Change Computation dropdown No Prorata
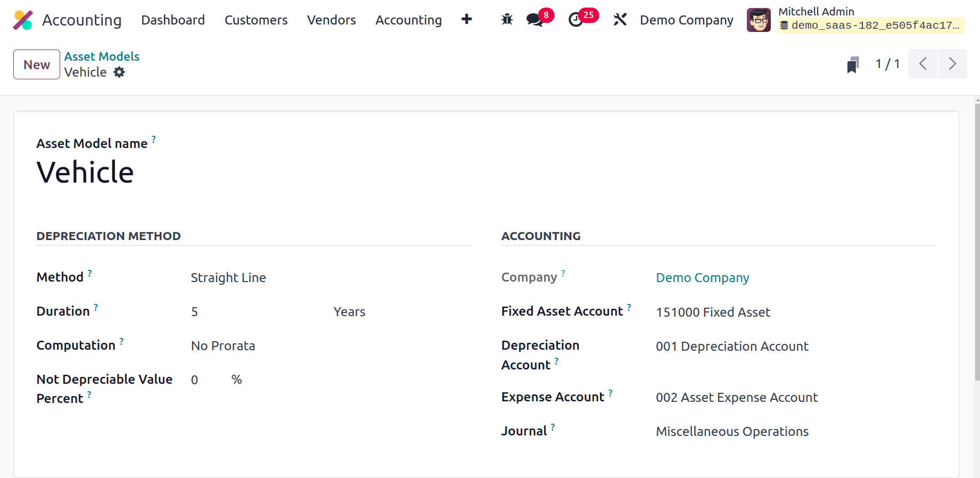The height and width of the screenshot is (478, 980). pyautogui.click(x=223, y=345)
